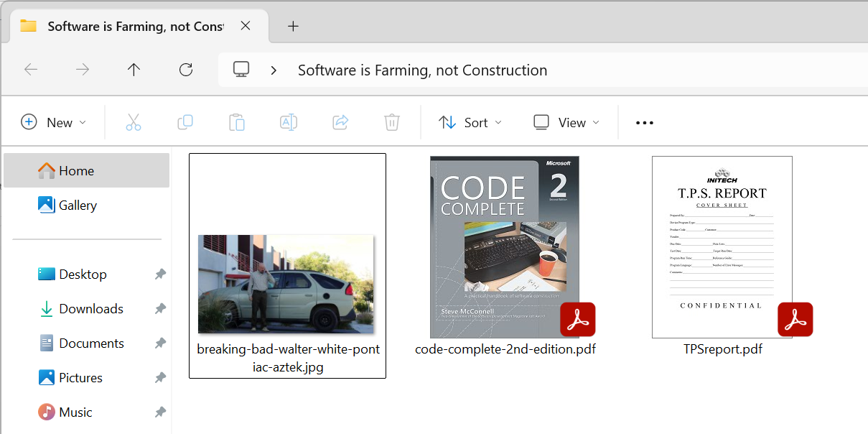Open the View layout dropdown
Viewport: 868px width, 434px height.
(x=566, y=122)
